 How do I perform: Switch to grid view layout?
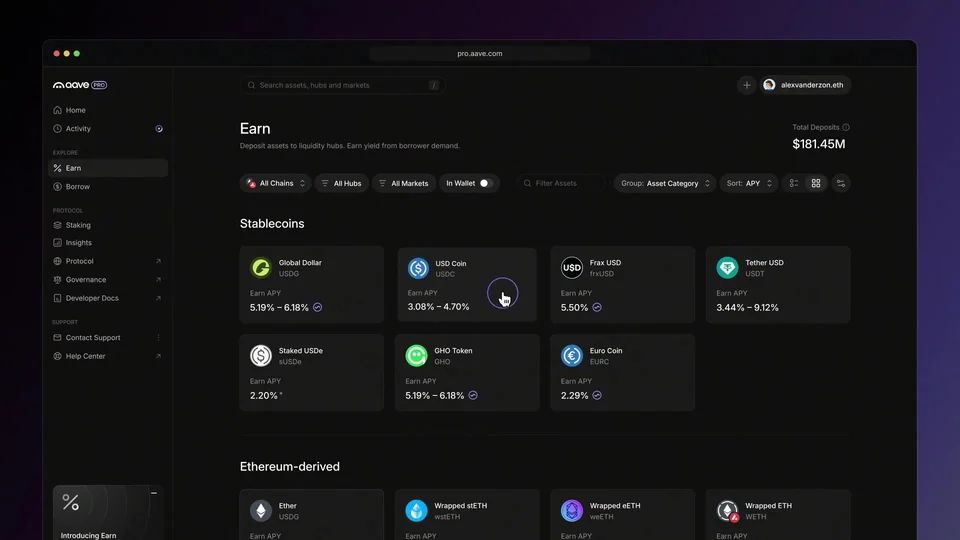pos(816,183)
